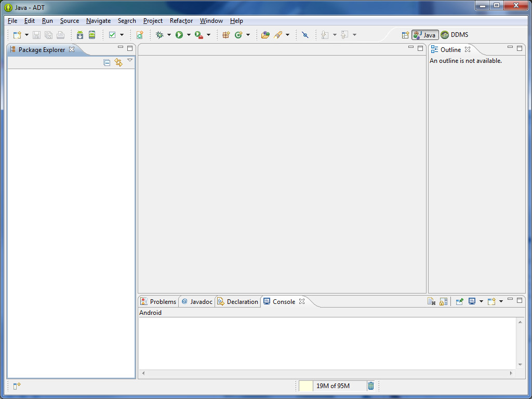Click the Open Console icon
Image resolution: width=532 pixels, height=399 pixels.
click(491, 301)
